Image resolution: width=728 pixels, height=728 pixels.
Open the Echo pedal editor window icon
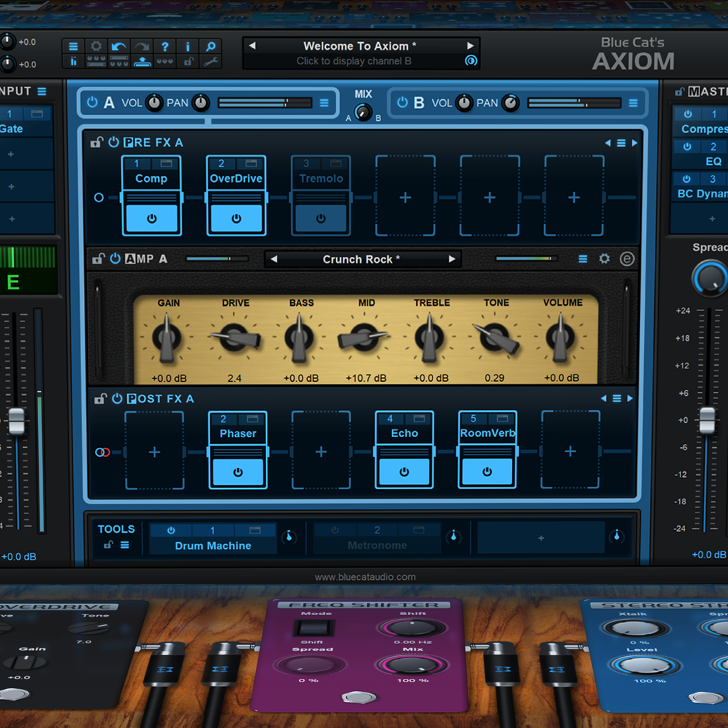click(x=419, y=419)
